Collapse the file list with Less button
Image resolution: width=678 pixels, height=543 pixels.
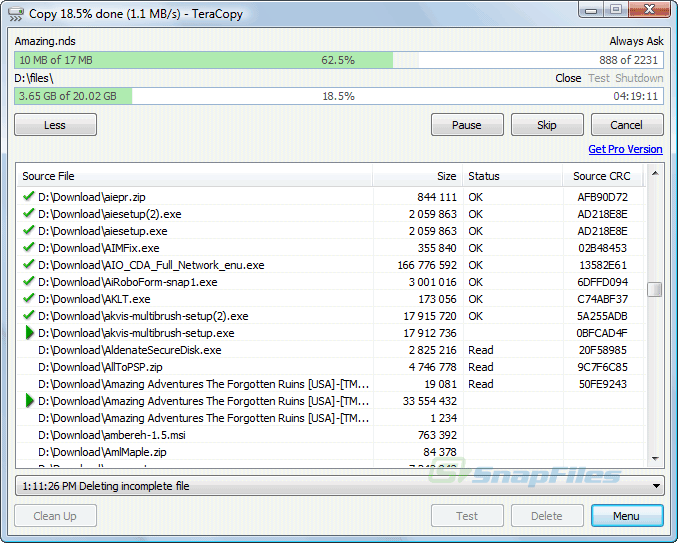[x=55, y=125]
